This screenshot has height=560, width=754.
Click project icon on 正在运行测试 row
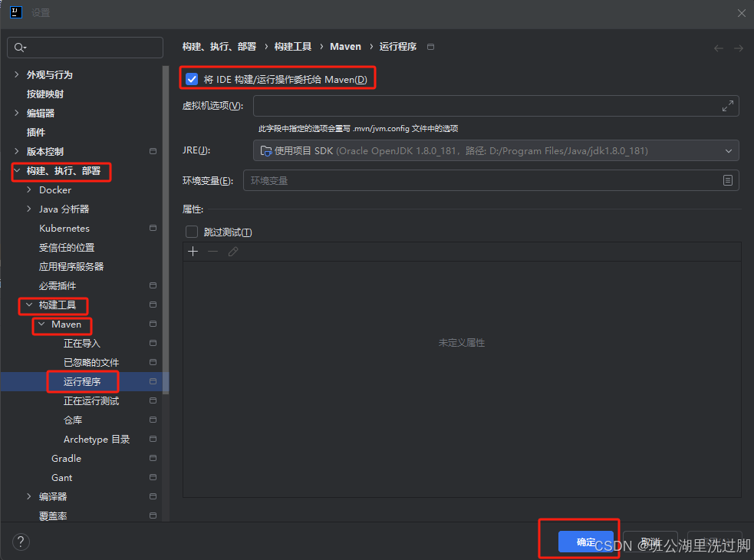[x=153, y=400]
